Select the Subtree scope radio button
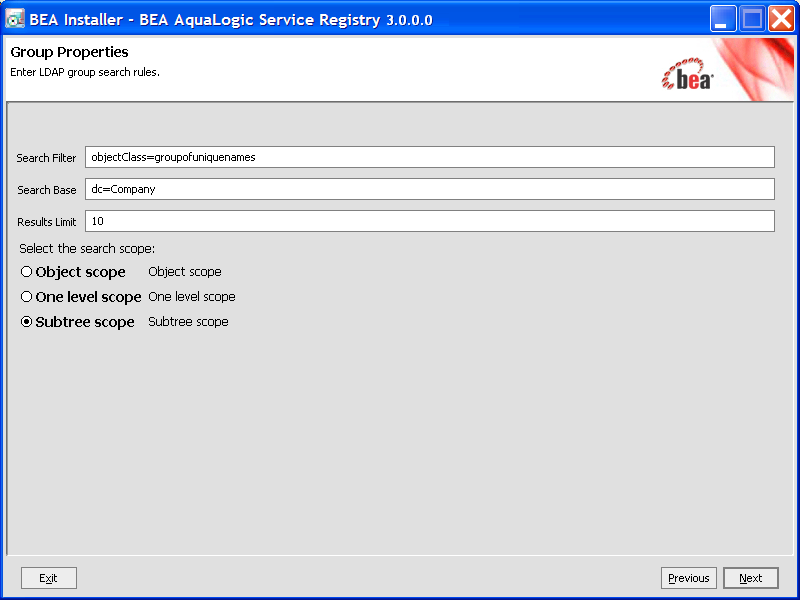Screen dimensions: 800x600 [x=27, y=321]
